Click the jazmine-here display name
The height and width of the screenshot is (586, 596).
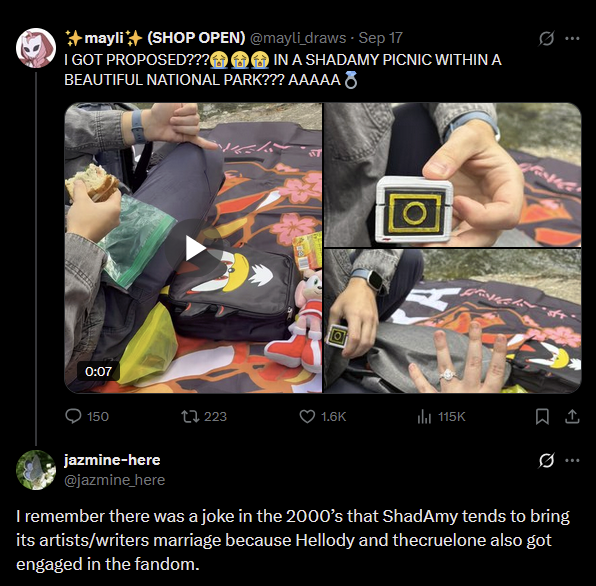pos(112,460)
